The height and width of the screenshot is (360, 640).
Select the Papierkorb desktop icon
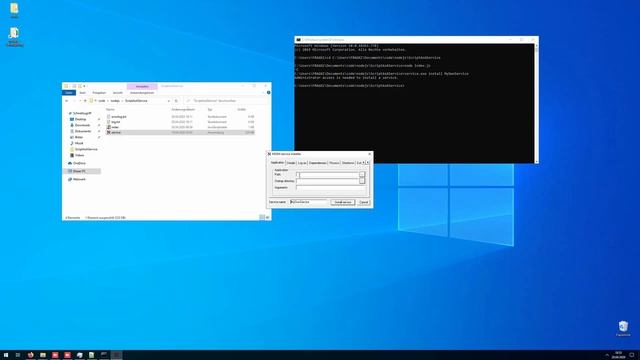pyautogui.click(x=623, y=329)
